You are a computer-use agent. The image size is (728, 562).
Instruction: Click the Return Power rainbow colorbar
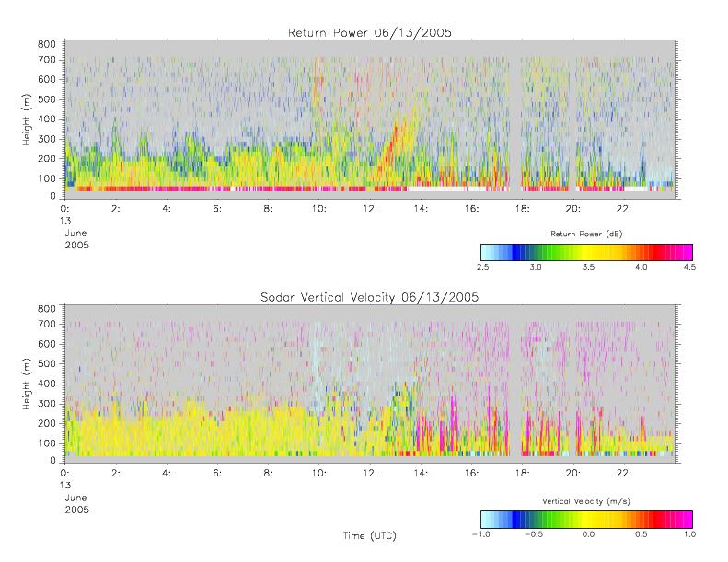coord(586,252)
